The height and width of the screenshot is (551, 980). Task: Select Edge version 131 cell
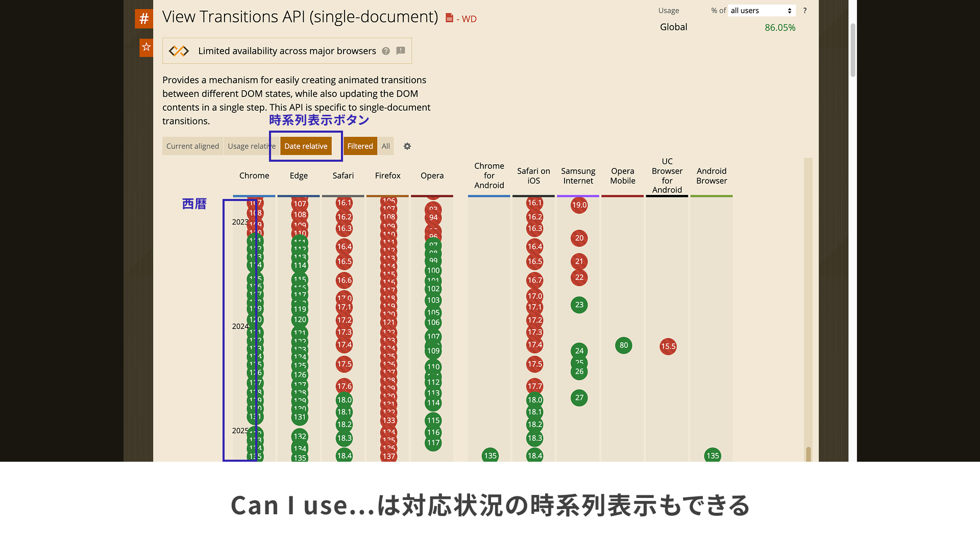300,417
